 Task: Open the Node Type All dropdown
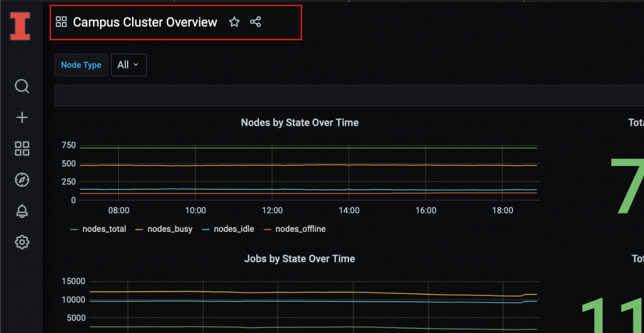coord(128,65)
